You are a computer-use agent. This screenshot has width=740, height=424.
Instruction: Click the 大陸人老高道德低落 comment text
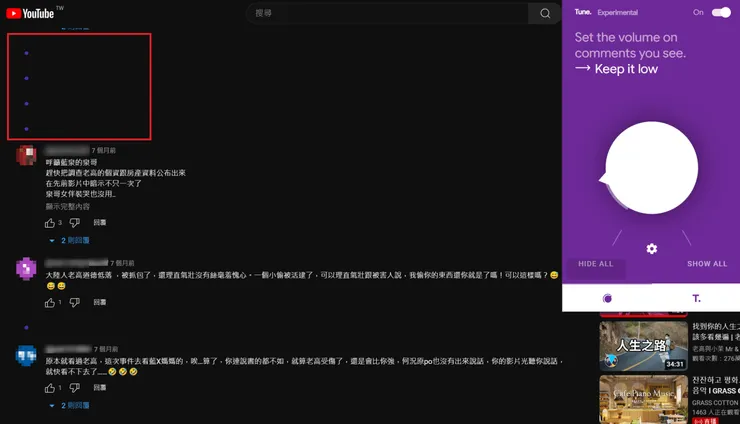[302, 280]
